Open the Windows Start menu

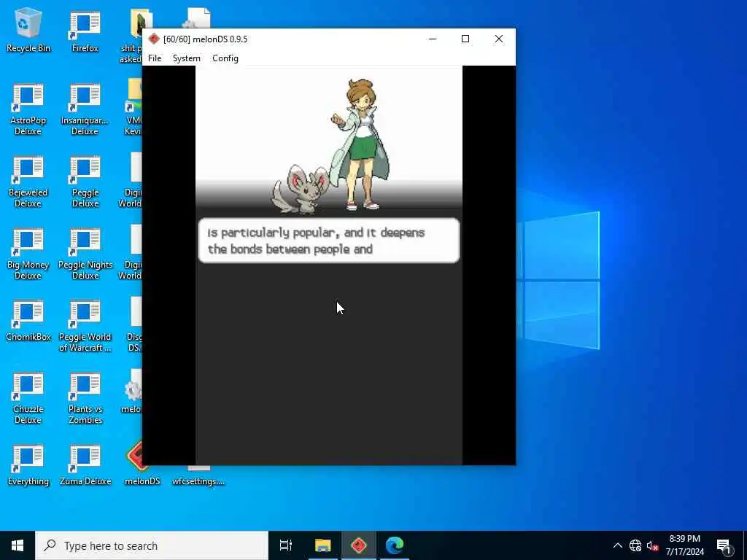[x=18, y=545]
